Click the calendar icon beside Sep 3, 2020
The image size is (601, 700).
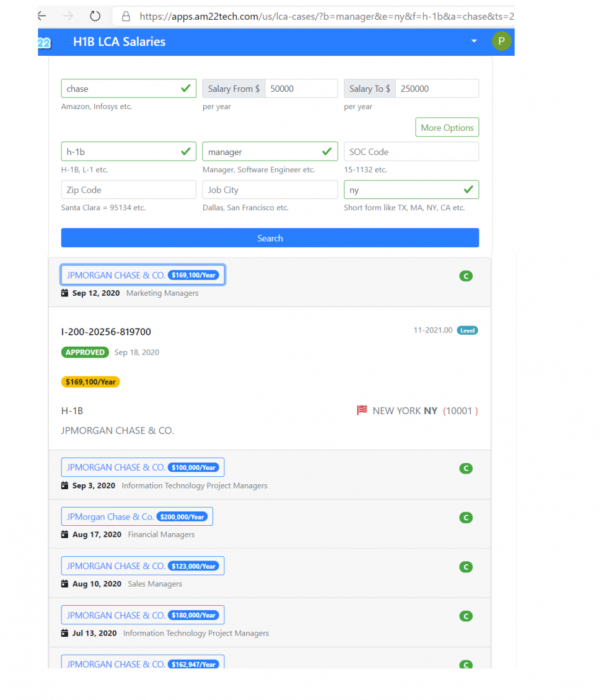(64, 485)
